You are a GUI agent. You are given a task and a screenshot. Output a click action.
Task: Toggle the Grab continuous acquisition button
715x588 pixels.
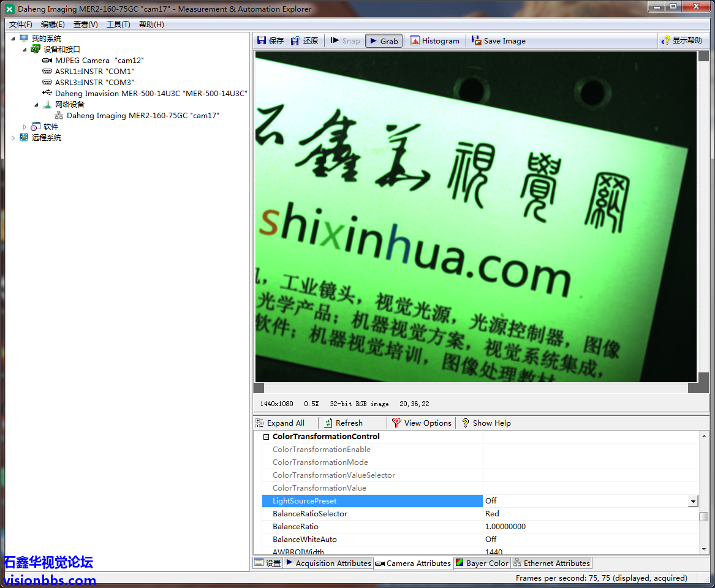point(384,41)
